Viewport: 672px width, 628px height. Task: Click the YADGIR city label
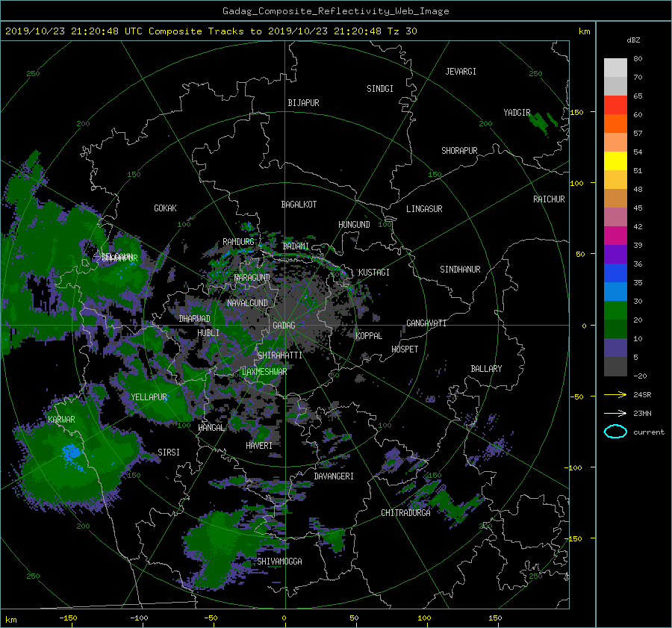click(517, 113)
